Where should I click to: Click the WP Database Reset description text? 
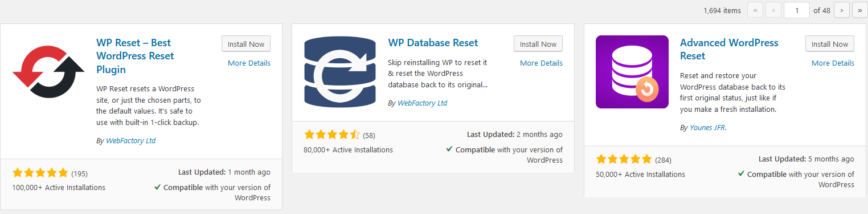tap(439, 73)
